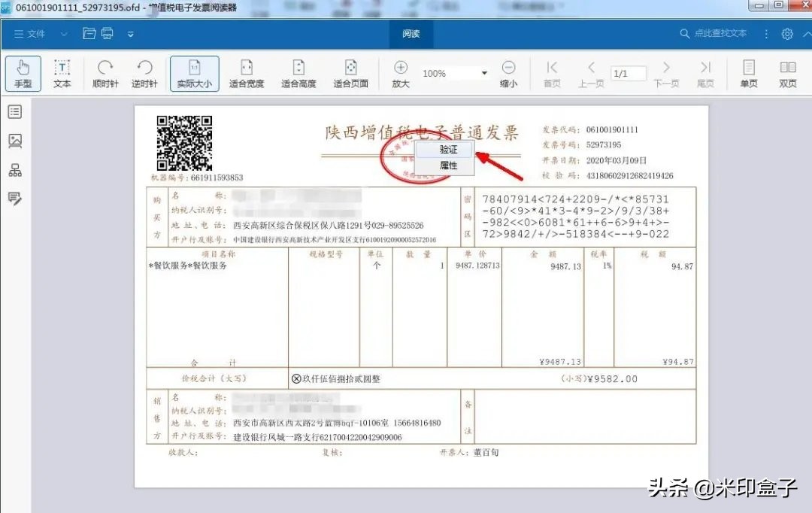
Task: Fit the invoice to page width (适合宽度)
Action: [x=245, y=73]
